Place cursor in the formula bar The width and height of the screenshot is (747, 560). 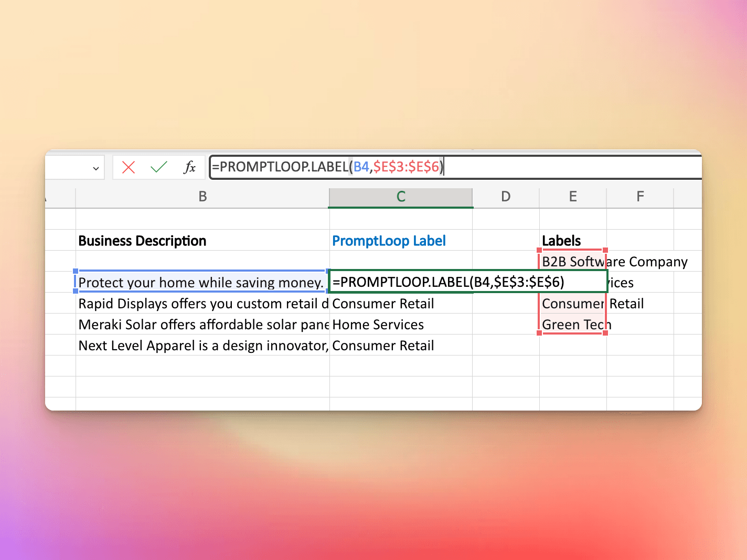click(x=525, y=167)
